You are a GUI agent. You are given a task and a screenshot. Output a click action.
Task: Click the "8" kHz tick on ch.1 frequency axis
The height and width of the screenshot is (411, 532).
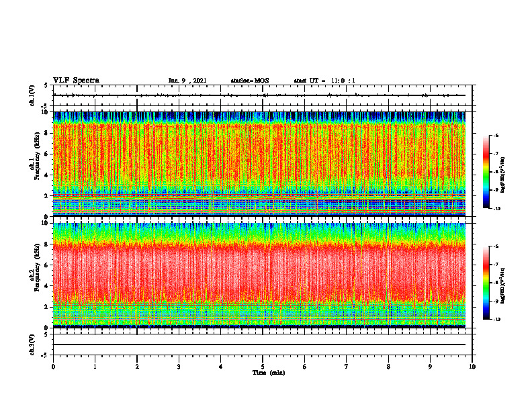[x=46, y=133]
